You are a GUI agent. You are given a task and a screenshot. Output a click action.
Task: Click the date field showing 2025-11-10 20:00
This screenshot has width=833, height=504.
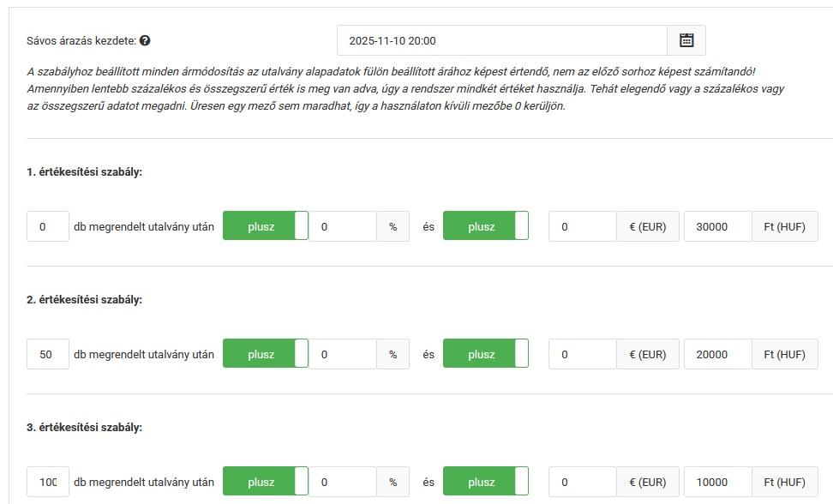501,39
